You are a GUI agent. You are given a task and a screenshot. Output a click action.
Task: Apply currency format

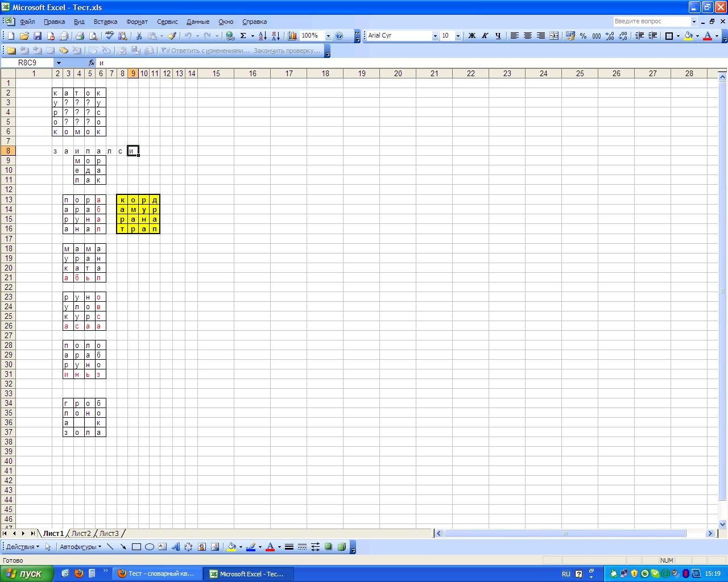click(x=570, y=36)
